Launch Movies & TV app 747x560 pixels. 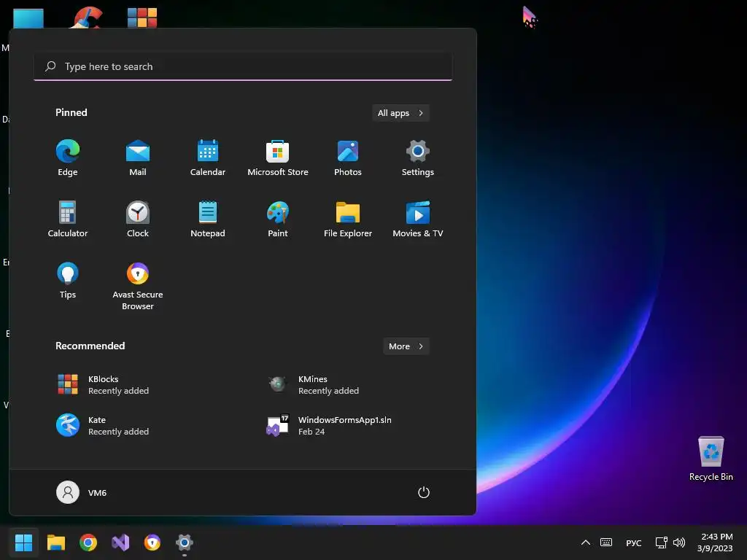tap(418, 219)
